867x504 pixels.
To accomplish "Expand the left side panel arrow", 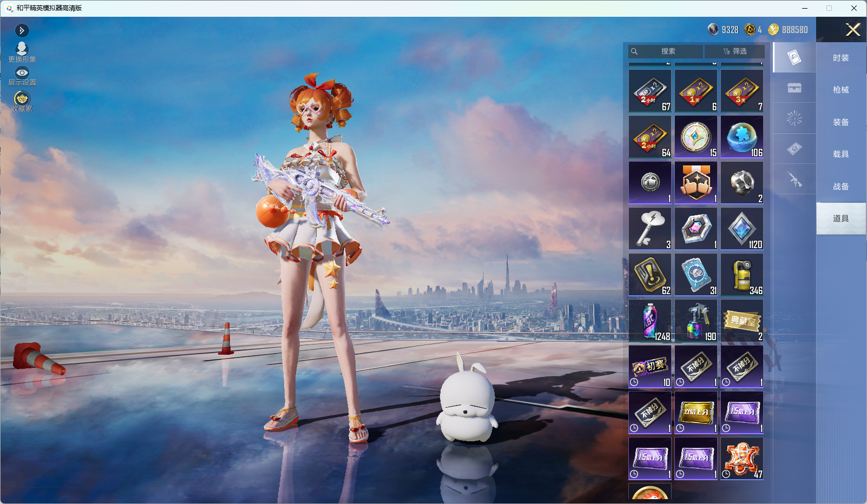I will pyautogui.click(x=22, y=30).
